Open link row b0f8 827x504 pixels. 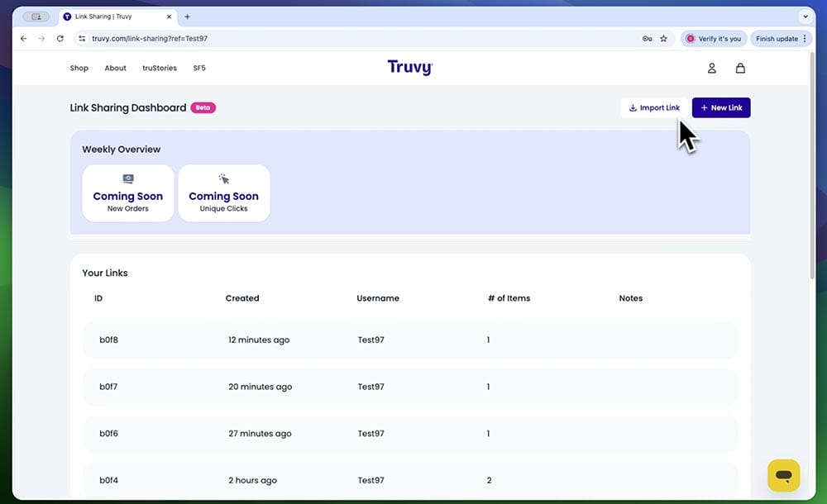pyautogui.click(x=410, y=340)
